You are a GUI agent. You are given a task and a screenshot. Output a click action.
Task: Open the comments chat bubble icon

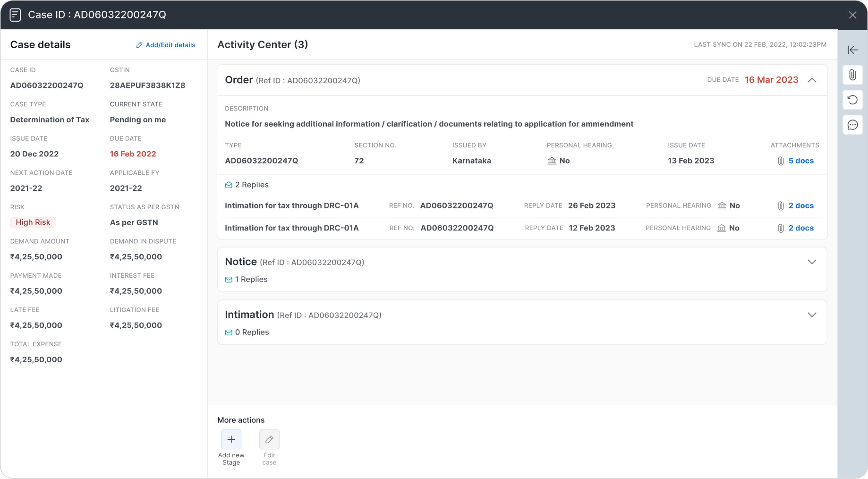pos(852,125)
